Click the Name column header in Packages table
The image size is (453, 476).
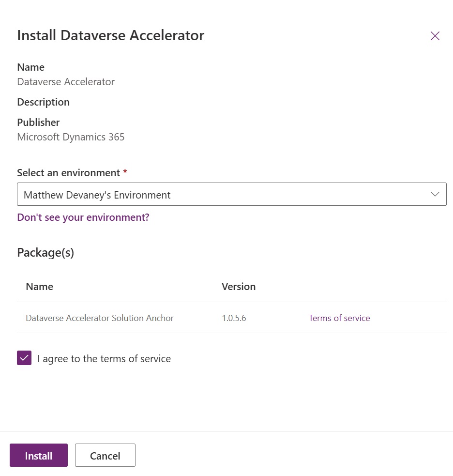click(x=40, y=287)
